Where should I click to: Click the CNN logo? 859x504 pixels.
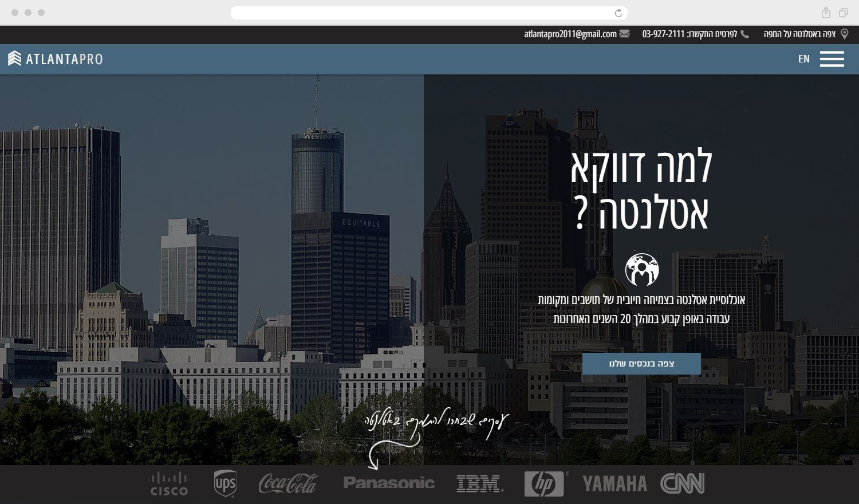point(682,484)
